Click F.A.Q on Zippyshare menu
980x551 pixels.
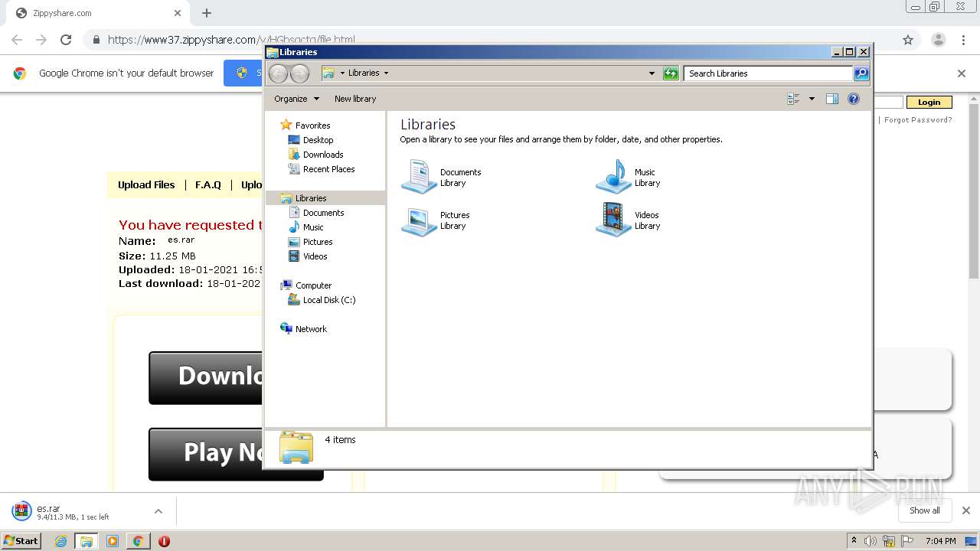coord(208,184)
